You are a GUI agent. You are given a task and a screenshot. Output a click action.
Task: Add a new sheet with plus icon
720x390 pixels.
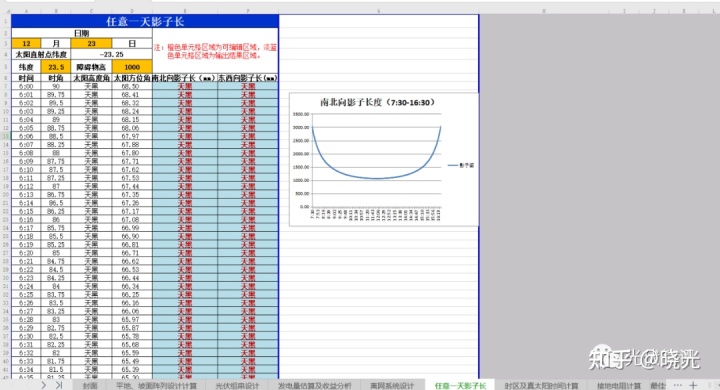click(693, 385)
